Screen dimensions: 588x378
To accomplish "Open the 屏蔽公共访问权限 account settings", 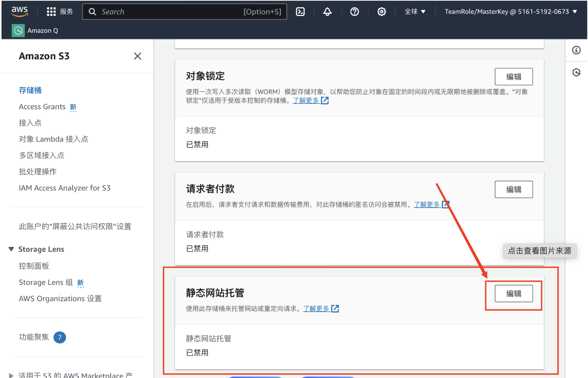I will click(75, 227).
